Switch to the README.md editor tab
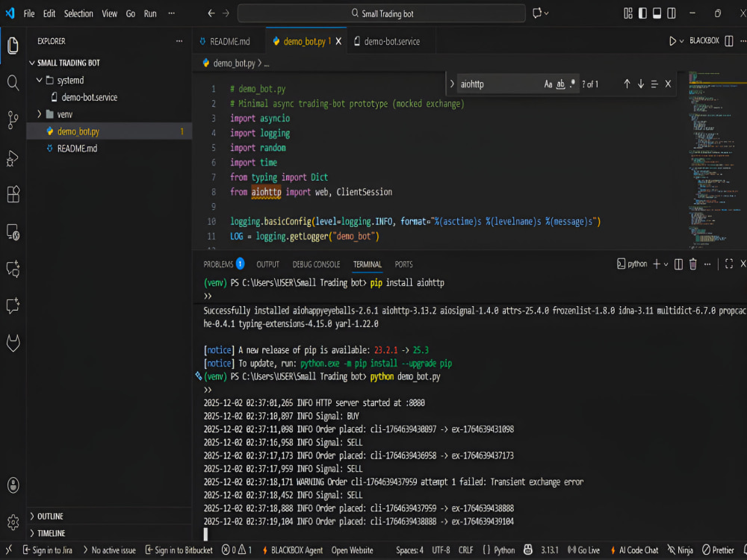The height and width of the screenshot is (560, 747). [x=229, y=41]
